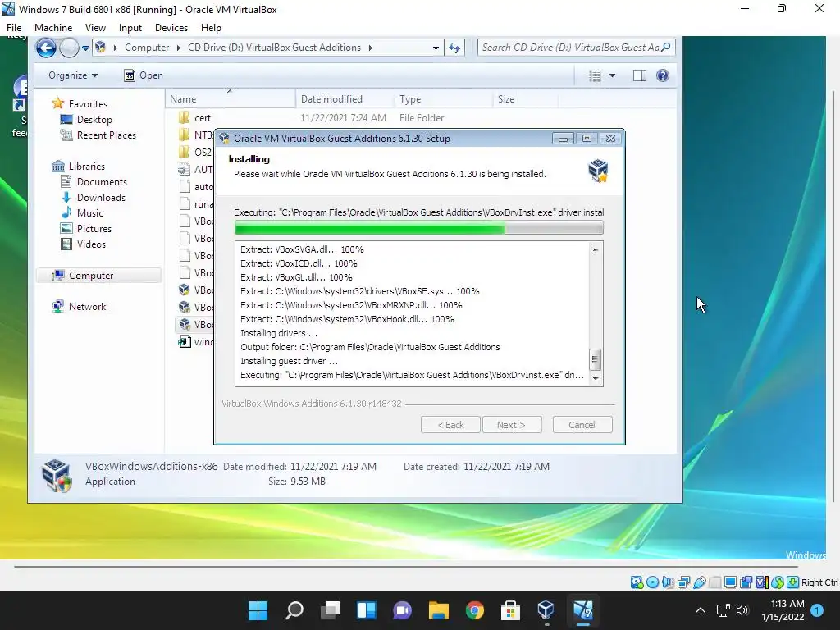Open VirtualBox Manager cube icon on taskbar
This screenshot has height=630, width=840.
pyautogui.click(x=546, y=610)
